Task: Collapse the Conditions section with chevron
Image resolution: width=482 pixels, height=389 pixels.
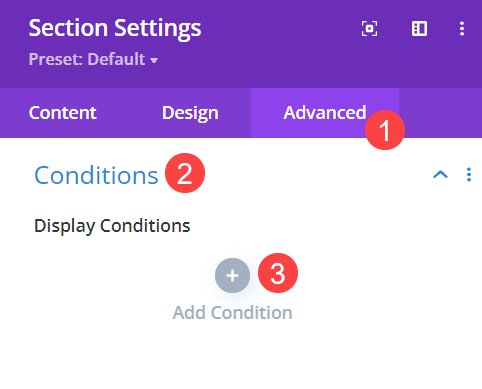Action: point(440,175)
